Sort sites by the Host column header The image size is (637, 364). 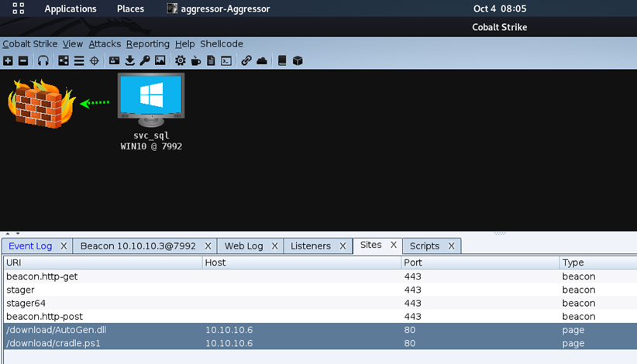coord(301,263)
